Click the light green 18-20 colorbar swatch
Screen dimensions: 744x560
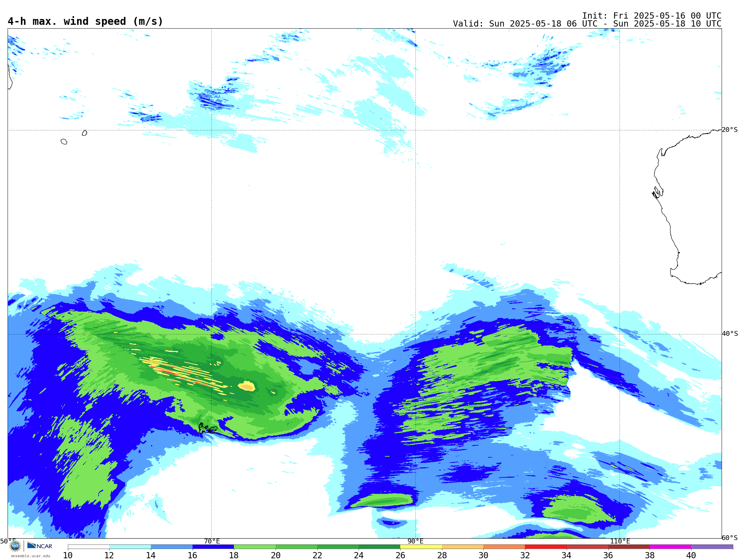255,547
